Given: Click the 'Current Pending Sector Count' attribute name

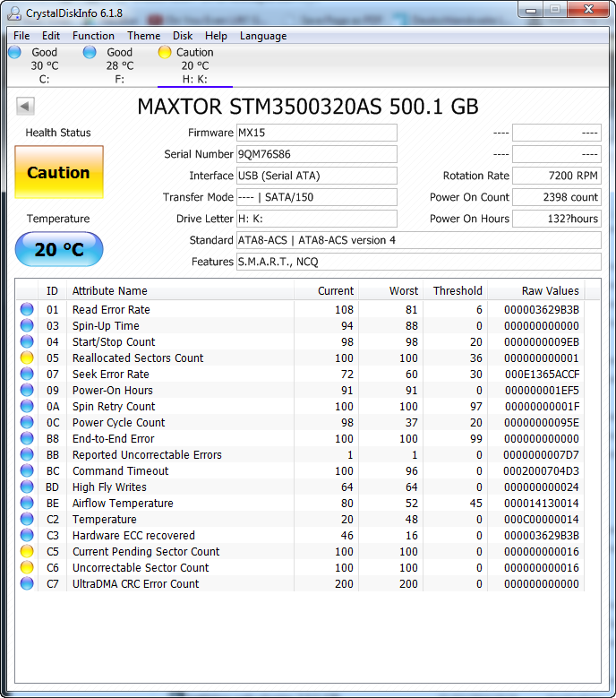Looking at the screenshot, I should pyautogui.click(x=146, y=552).
